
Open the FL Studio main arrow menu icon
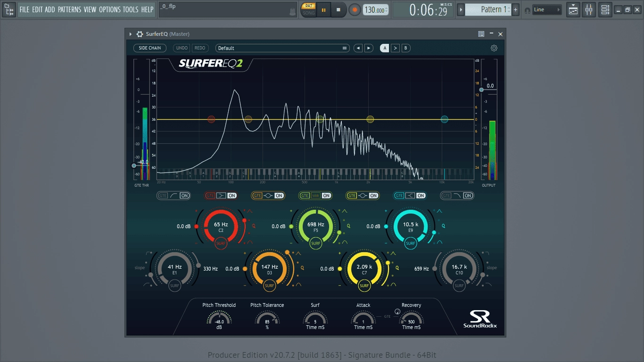click(x=9, y=9)
